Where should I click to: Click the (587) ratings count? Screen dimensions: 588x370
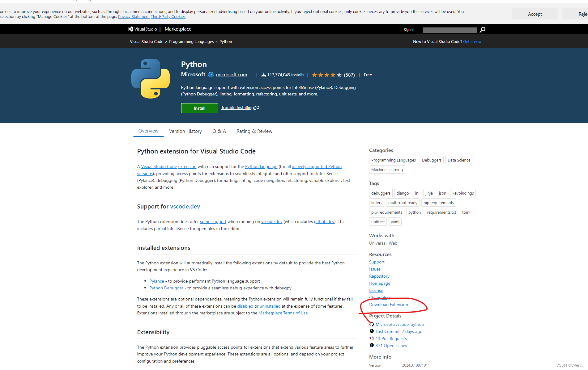[349, 75]
